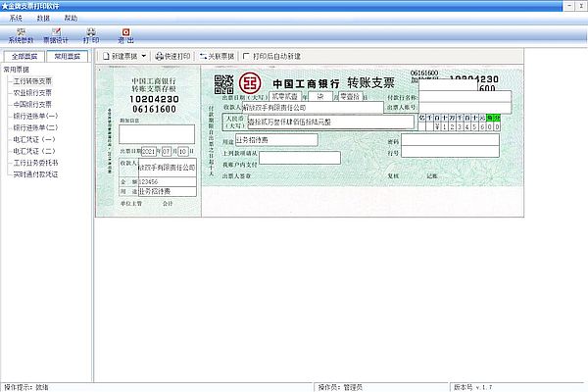Image resolution: width=588 pixels, height=392 pixels.
Task: Click the 系统参数 toolbar icon
Action: point(21,35)
